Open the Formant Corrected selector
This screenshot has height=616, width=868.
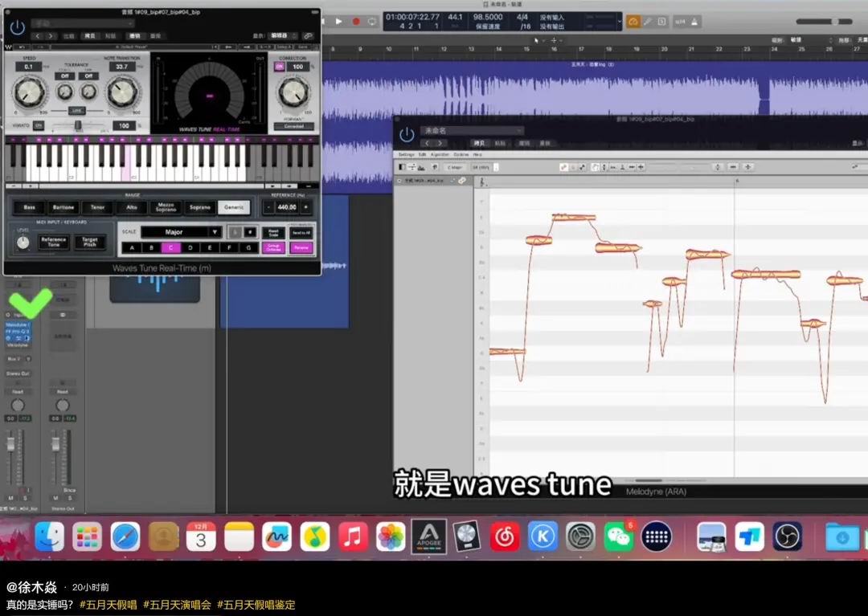[x=293, y=126]
